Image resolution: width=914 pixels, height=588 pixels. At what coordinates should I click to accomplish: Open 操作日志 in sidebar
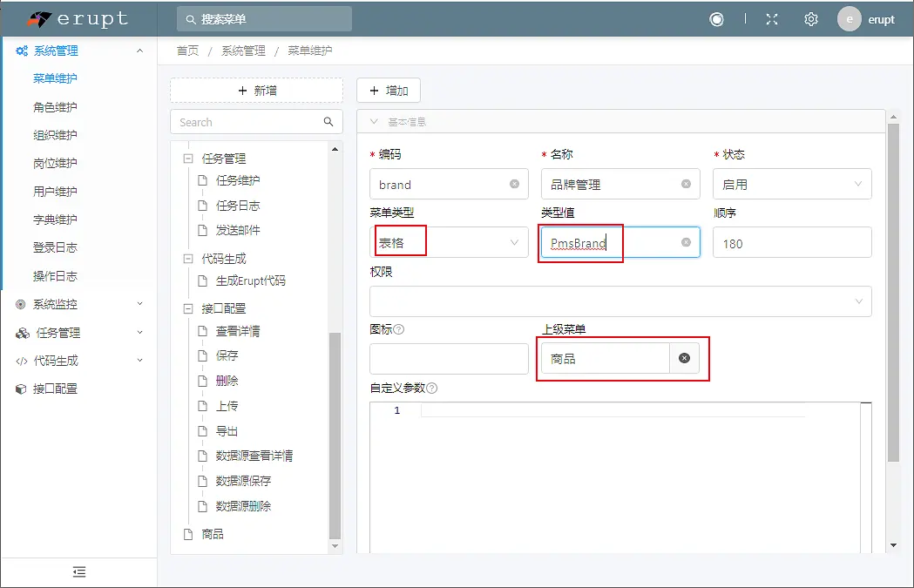55,276
